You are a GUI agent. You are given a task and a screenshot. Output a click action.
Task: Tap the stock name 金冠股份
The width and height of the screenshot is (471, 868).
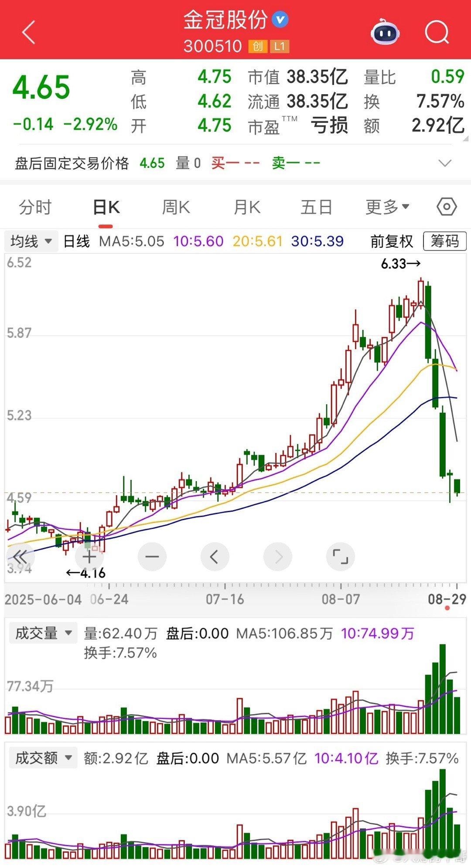225,20
